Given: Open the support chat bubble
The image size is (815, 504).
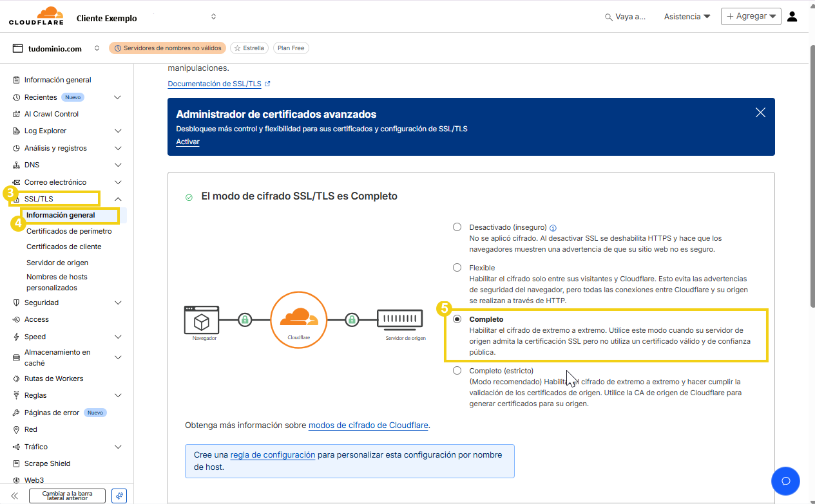Looking at the screenshot, I should tap(785, 480).
